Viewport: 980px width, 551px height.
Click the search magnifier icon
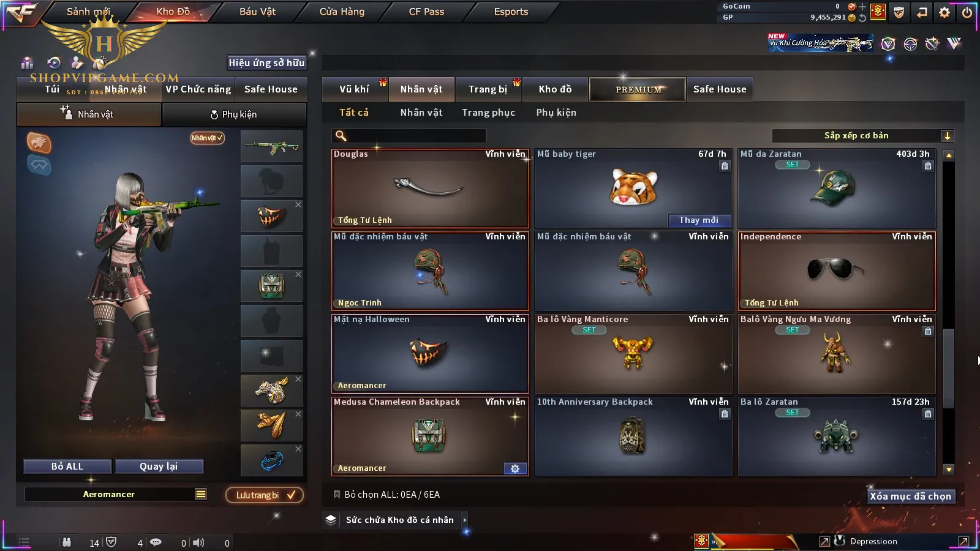341,136
